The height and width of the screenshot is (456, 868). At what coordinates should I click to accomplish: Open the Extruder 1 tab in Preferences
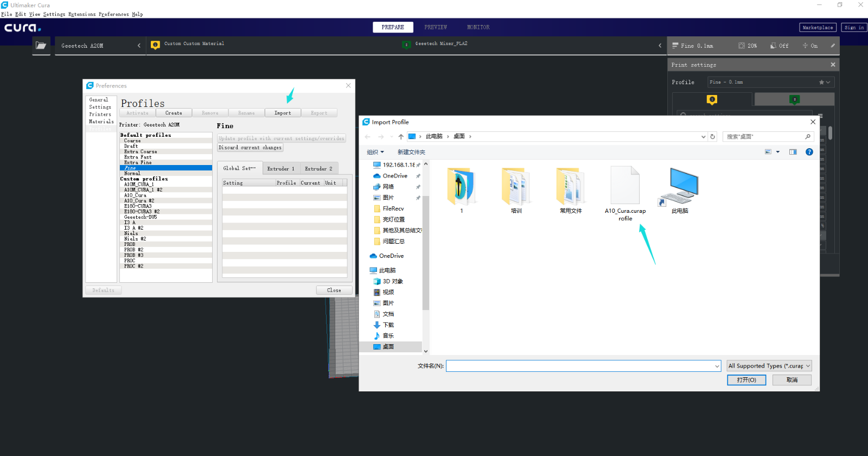pyautogui.click(x=280, y=169)
